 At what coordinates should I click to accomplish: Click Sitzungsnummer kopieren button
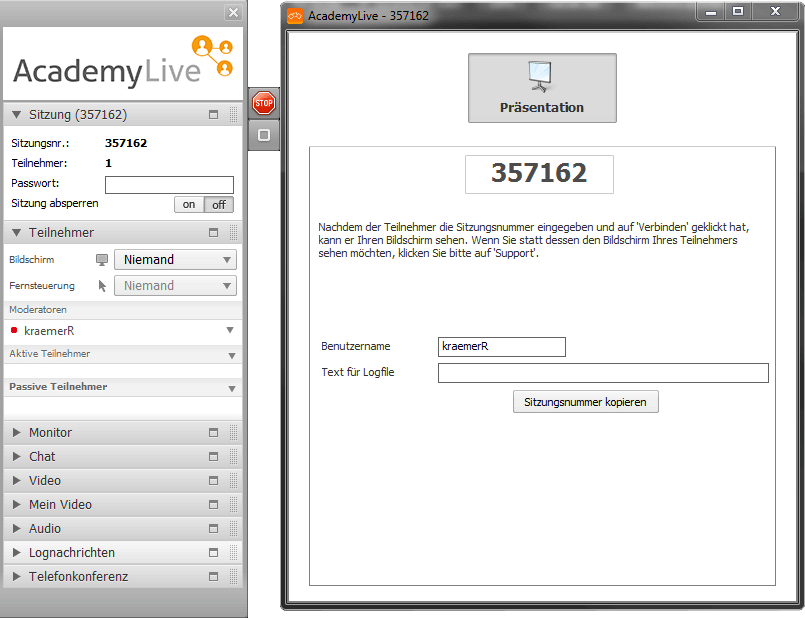(585, 402)
